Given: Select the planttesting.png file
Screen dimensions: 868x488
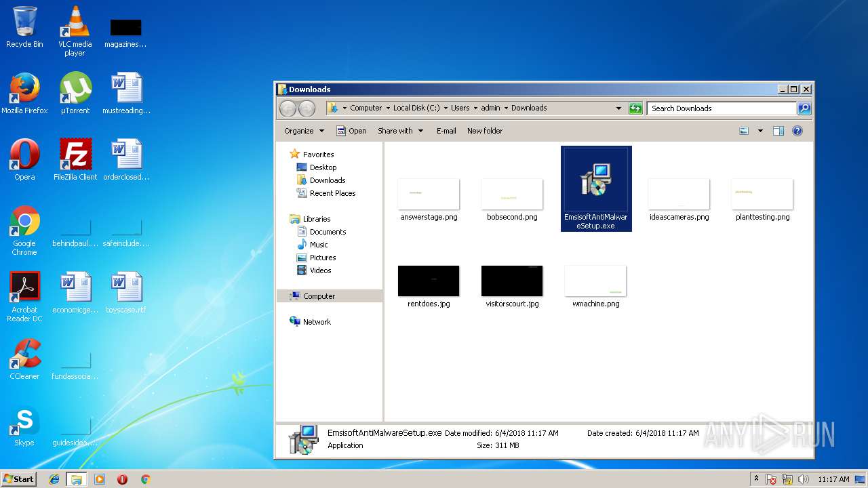Looking at the screenshot, I should pyautogui.click(x=762, y=199).
